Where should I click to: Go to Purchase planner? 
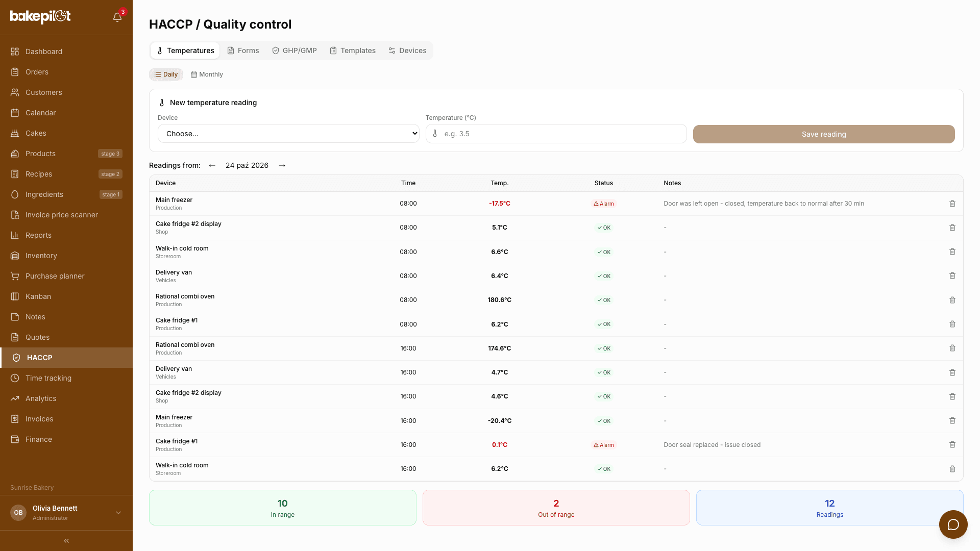point(66,276)
